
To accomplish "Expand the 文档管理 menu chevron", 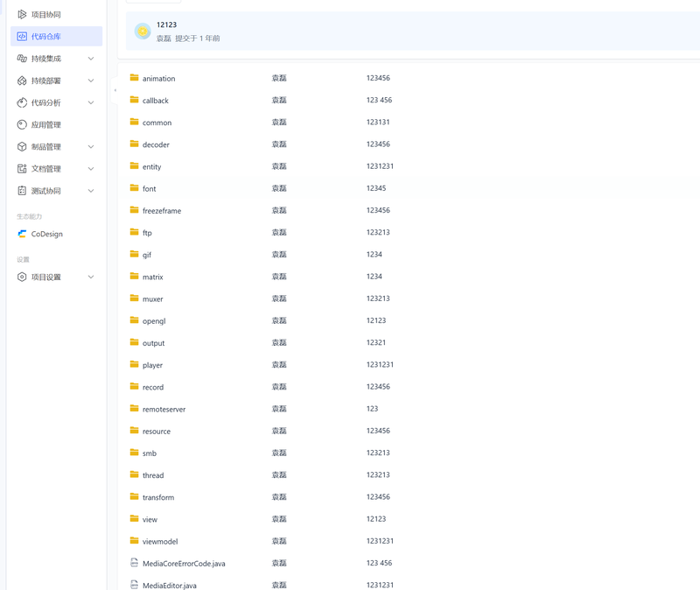I will [91, 169].
